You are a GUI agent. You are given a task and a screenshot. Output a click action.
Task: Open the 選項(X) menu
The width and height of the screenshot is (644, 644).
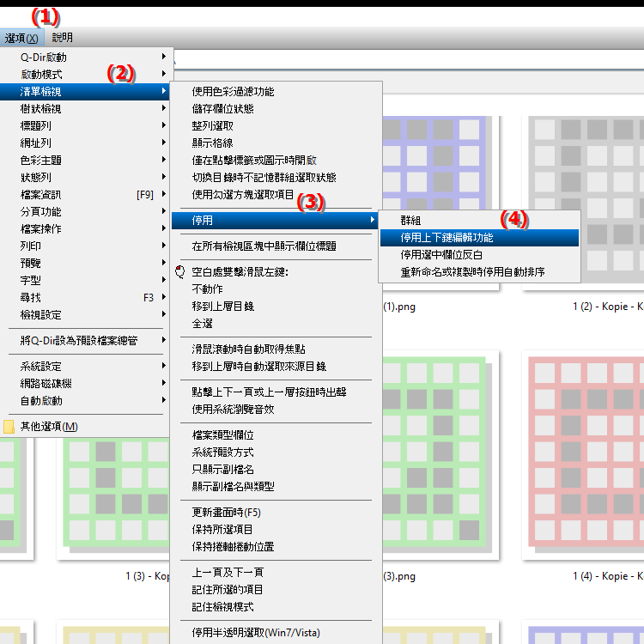click(21, 38)
